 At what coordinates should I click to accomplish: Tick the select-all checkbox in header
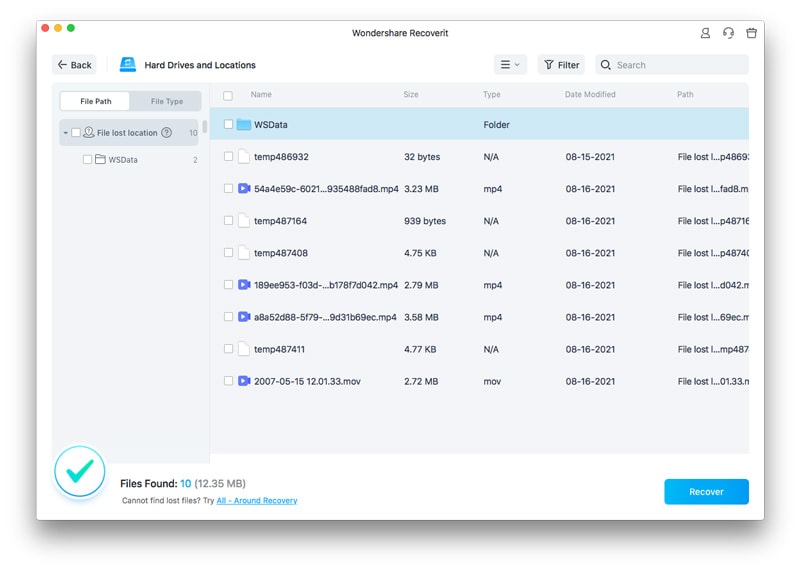pyautogui.click(x=228, y=95)
